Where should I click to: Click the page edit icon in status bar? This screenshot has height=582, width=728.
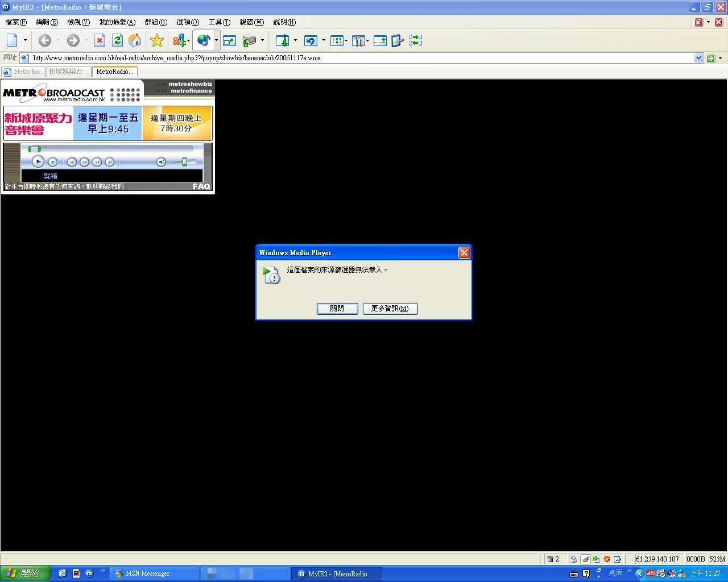click(618, 559)
